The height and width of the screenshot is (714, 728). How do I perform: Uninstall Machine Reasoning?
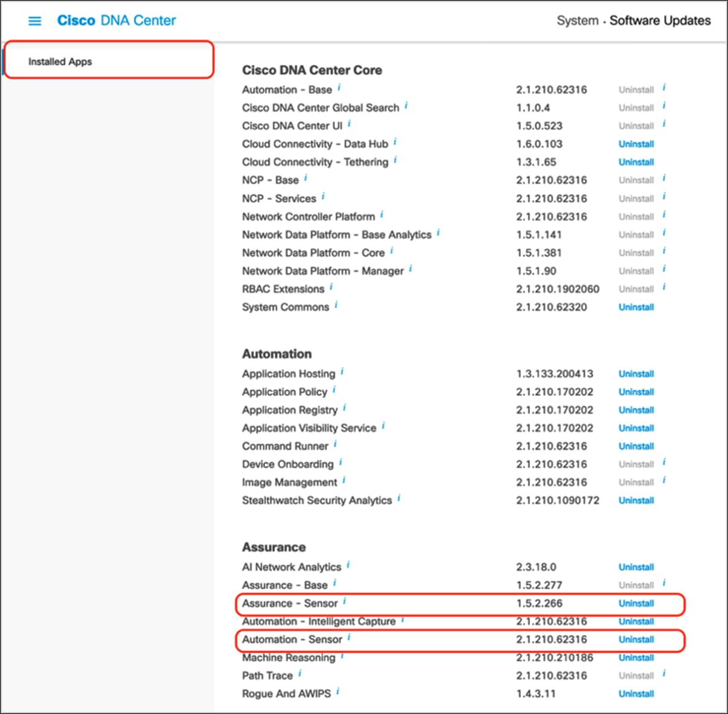click(x=636, y=658)
